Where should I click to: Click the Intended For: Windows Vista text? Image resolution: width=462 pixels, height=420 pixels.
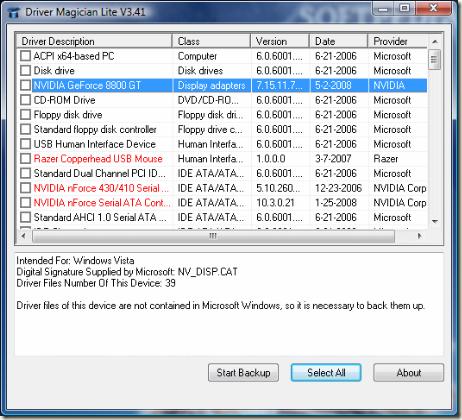[75, 260]
